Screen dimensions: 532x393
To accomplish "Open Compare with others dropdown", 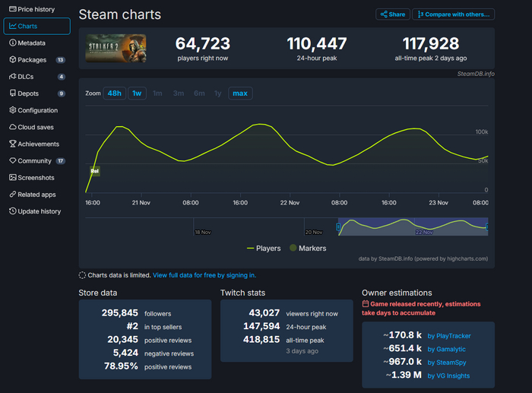I will point(454,14).
